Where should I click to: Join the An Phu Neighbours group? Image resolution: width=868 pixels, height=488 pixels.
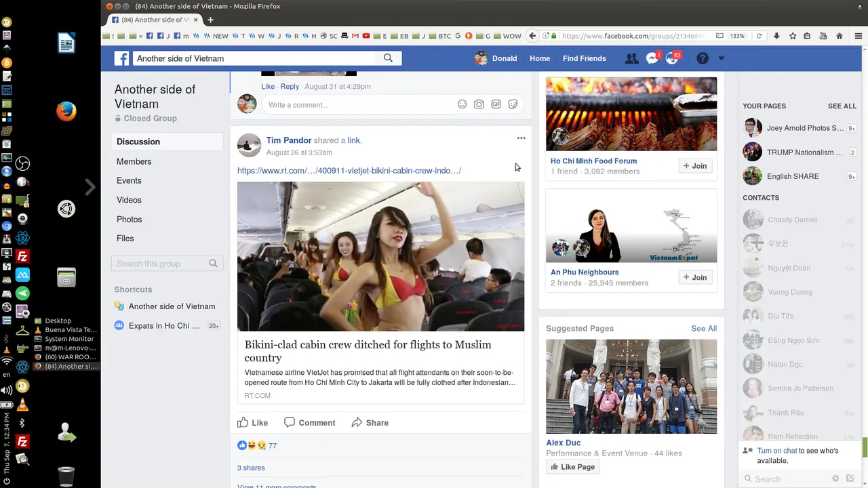695,277
